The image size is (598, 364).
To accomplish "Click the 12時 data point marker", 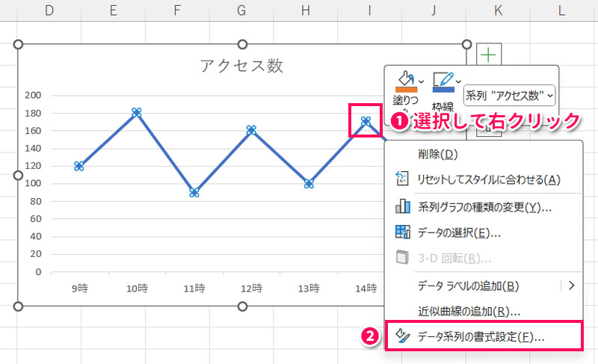I will tap(251, 130).
